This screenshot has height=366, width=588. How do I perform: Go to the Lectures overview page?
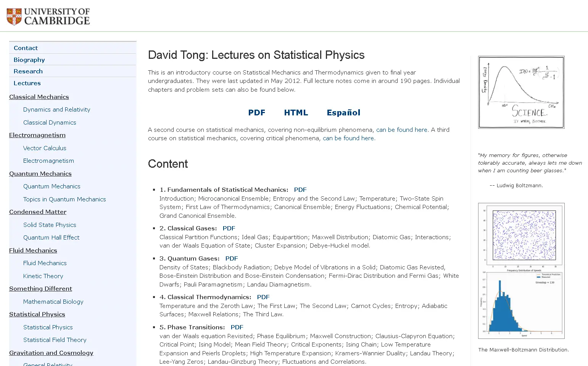tap(27, 83)
